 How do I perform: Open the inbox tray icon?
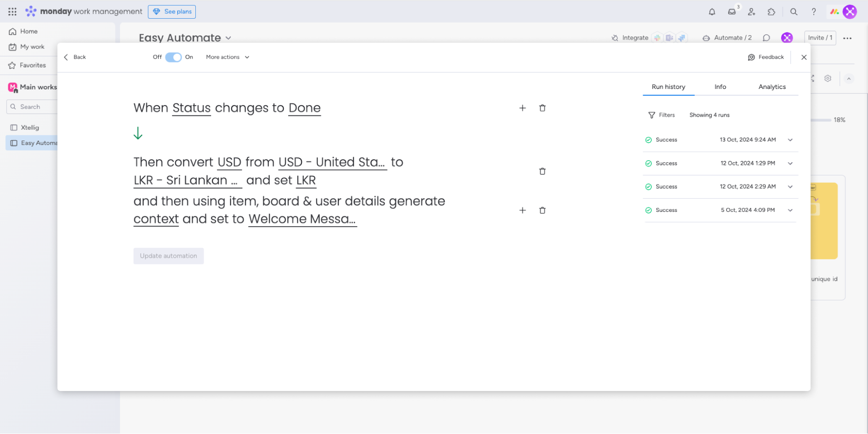[x=732, y=12]
